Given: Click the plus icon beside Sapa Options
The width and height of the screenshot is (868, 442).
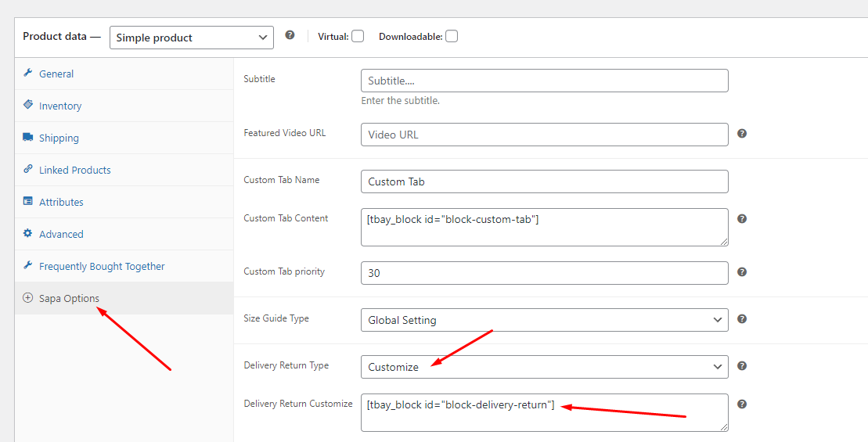Looking at the screenshot, I should pos(28,298).
